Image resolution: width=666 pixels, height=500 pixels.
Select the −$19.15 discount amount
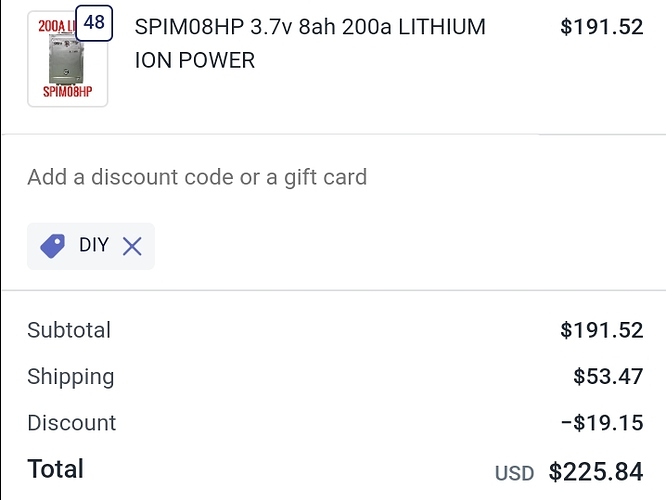[x=602, y=423]
